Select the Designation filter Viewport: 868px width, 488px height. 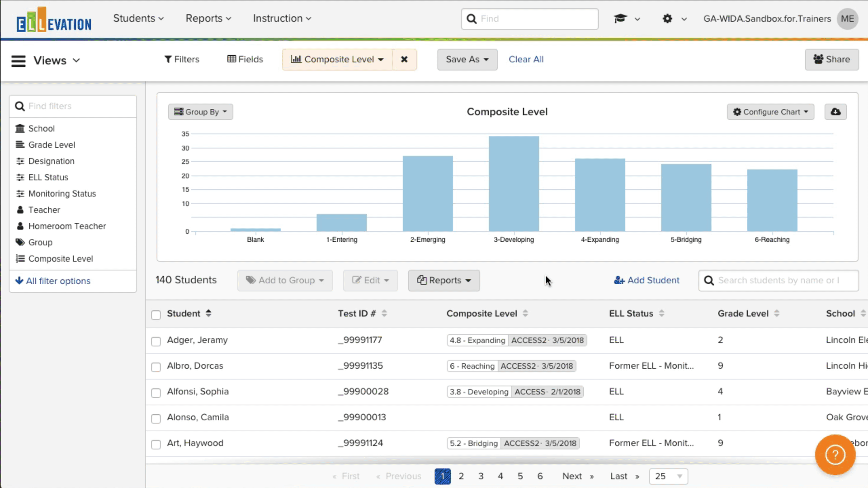click(51, 161)
